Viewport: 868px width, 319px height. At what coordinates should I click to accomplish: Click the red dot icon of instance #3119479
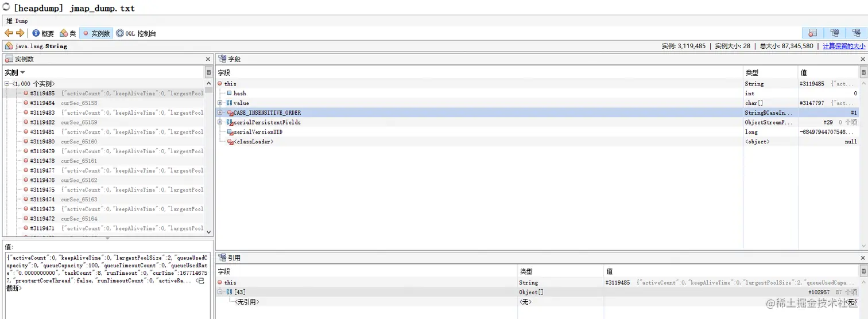[x=26, y=151]
